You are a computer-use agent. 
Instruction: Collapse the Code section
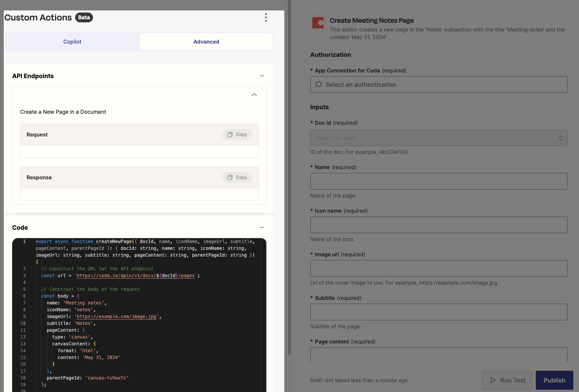(262, 227)
